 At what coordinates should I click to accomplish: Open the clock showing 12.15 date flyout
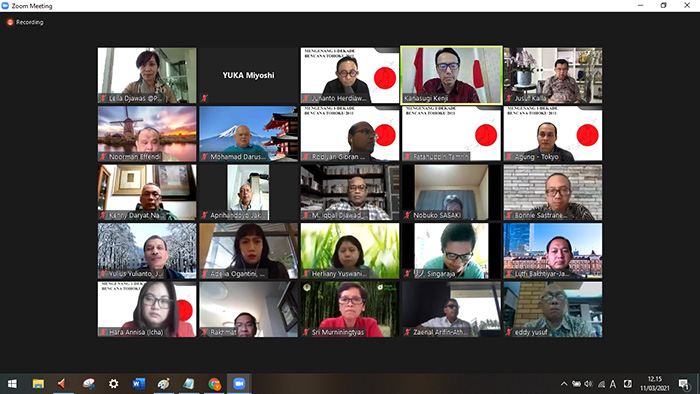655,383
